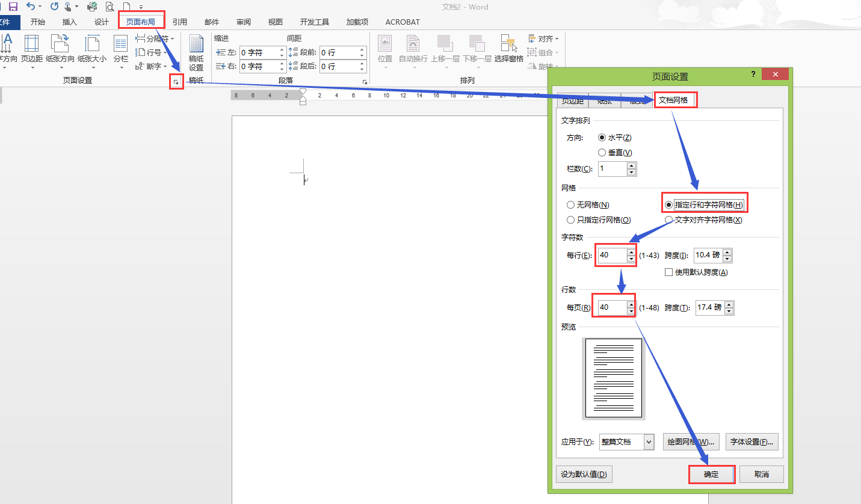The height and width of the screenshot is (504, 861).
Task: Click the 取消 cancel button
Action: (762, 474)
